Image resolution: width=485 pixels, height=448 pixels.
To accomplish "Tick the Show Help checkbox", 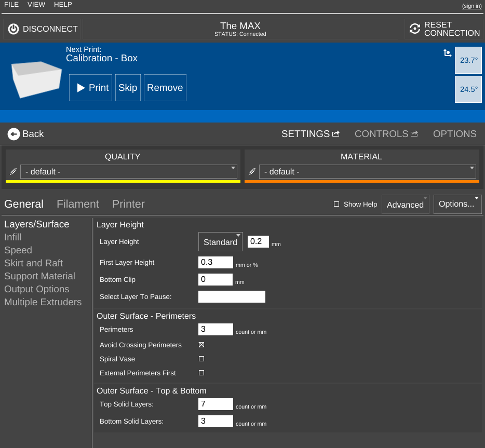I will pos(336,205).
